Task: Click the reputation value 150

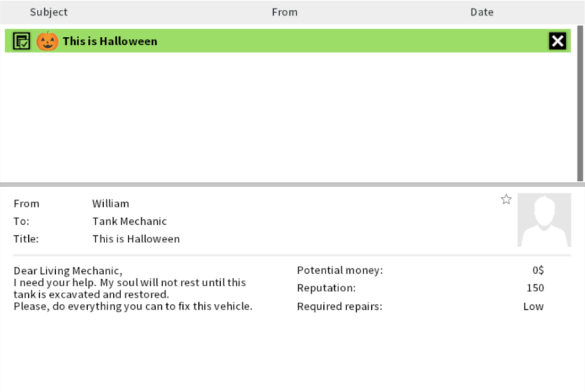Action: pyautogui.click(x=535, y=288)
